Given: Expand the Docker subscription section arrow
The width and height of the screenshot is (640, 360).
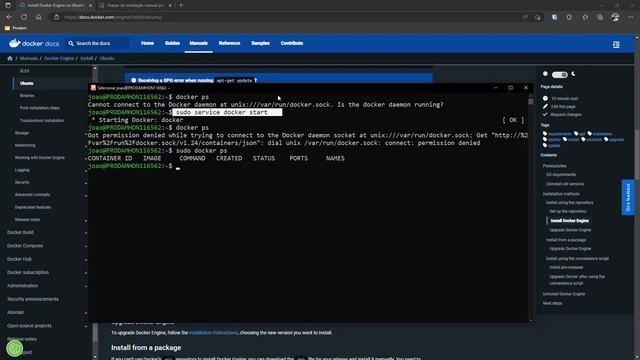Looking at the screenshot, I should tap(86, 273).
